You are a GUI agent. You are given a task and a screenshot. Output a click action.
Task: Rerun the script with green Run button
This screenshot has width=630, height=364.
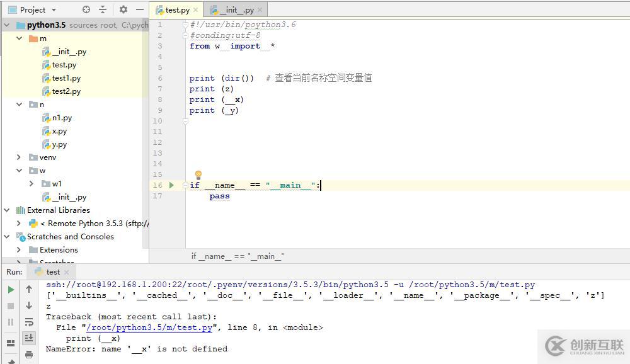pos(11,290)
